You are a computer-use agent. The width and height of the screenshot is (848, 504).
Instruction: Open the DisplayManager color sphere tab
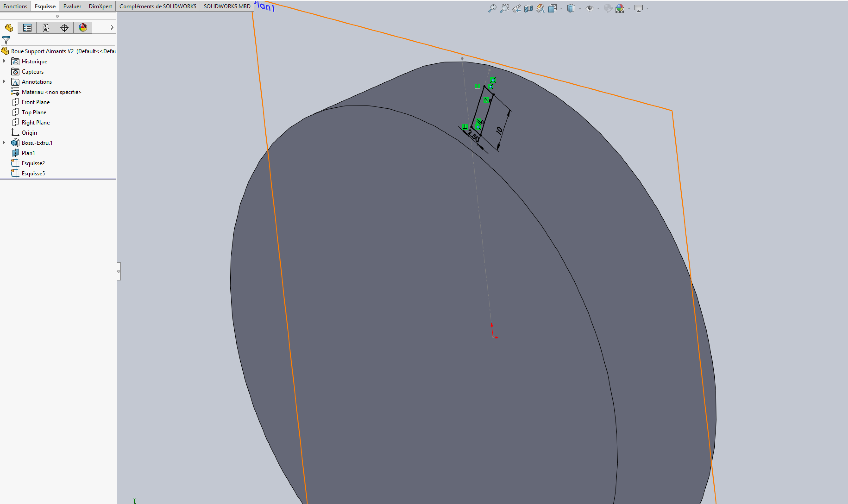tap(83, 28)
